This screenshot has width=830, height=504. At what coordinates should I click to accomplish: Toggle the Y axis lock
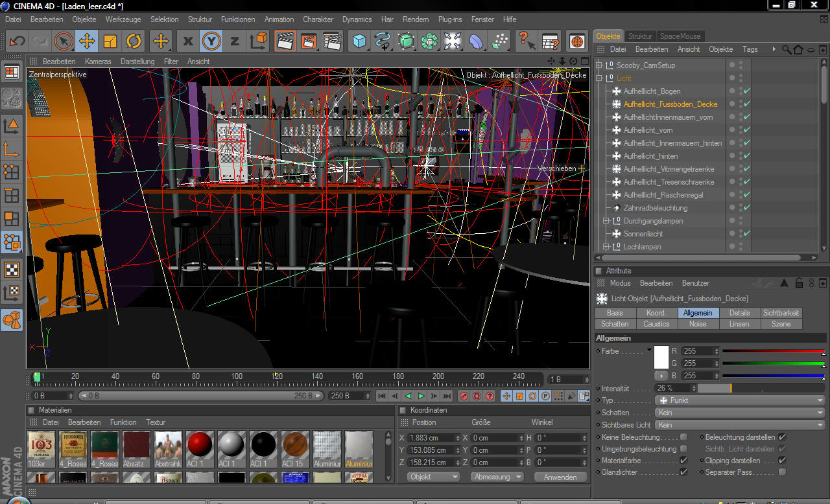click(x=211, y=41)
